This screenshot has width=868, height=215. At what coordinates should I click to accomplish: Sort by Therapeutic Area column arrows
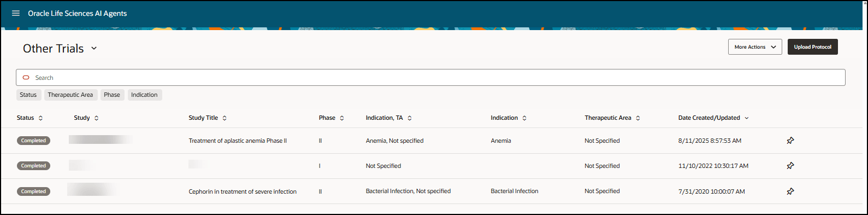tap(637, 118)
